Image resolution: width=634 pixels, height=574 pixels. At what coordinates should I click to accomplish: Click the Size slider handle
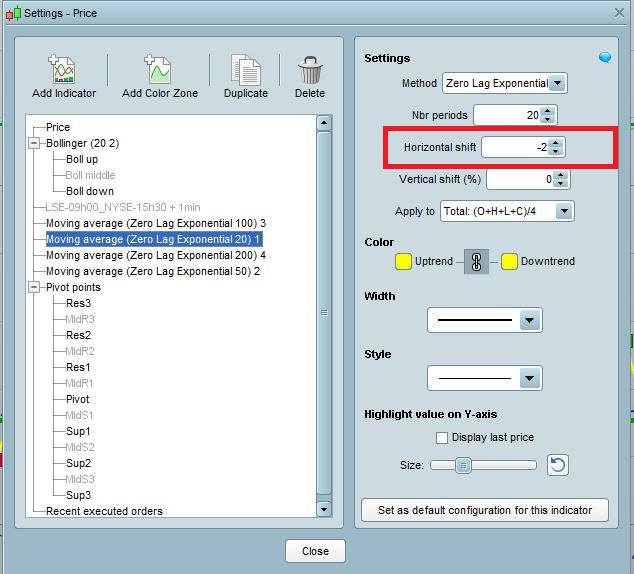click(x=463, y=466)
